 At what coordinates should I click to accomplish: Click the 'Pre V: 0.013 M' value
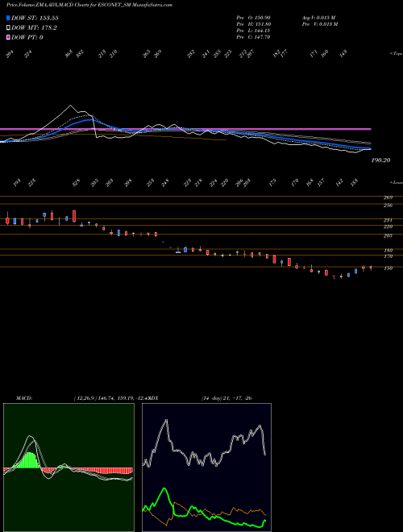(319, 23)
